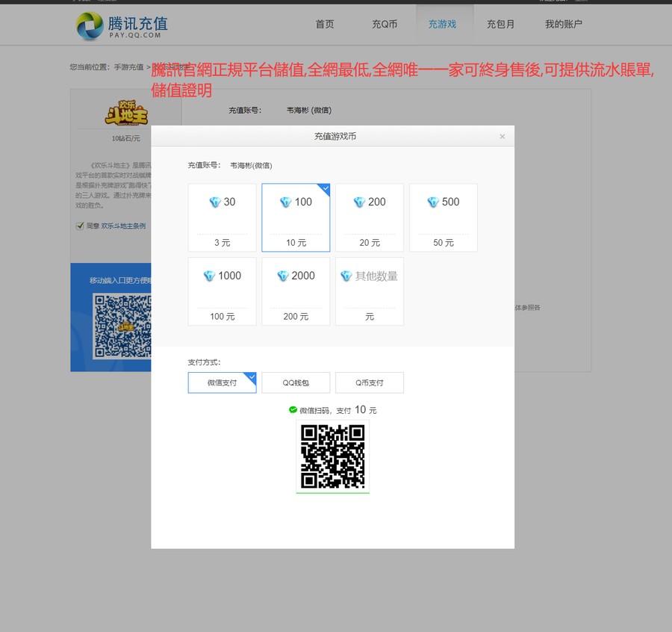Go to 我的账户 tab
Image resolution: width=672 pixels, height=632 pixels.
(x=563, y=25)
